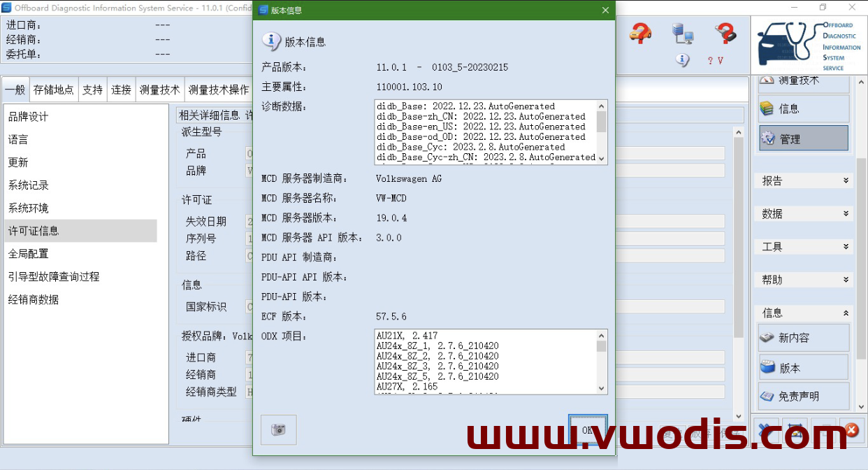Select 语言 in the left list

coord(80,139)
